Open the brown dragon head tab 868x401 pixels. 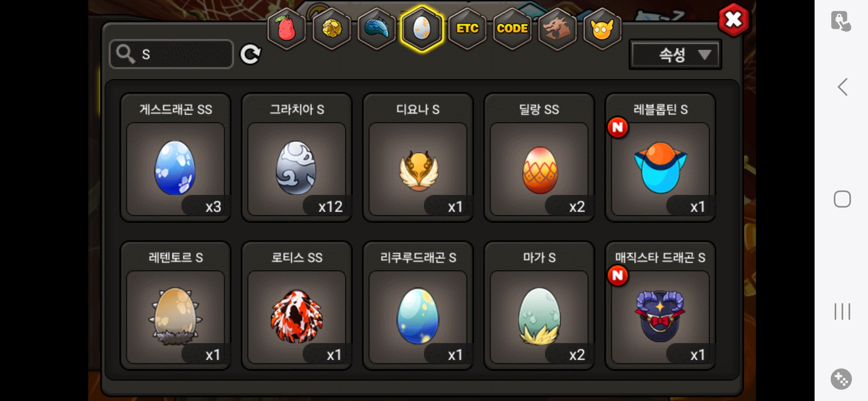(557, 29)
